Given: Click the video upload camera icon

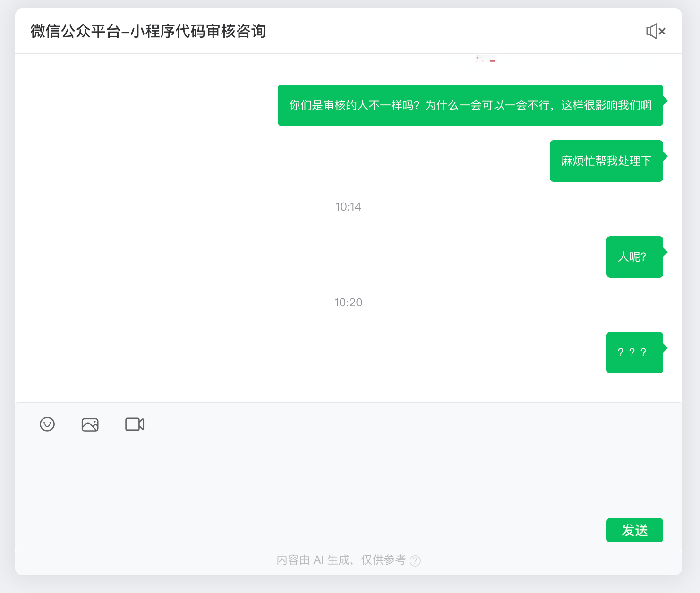Looking at the screenshot, I should click(135, 424).
